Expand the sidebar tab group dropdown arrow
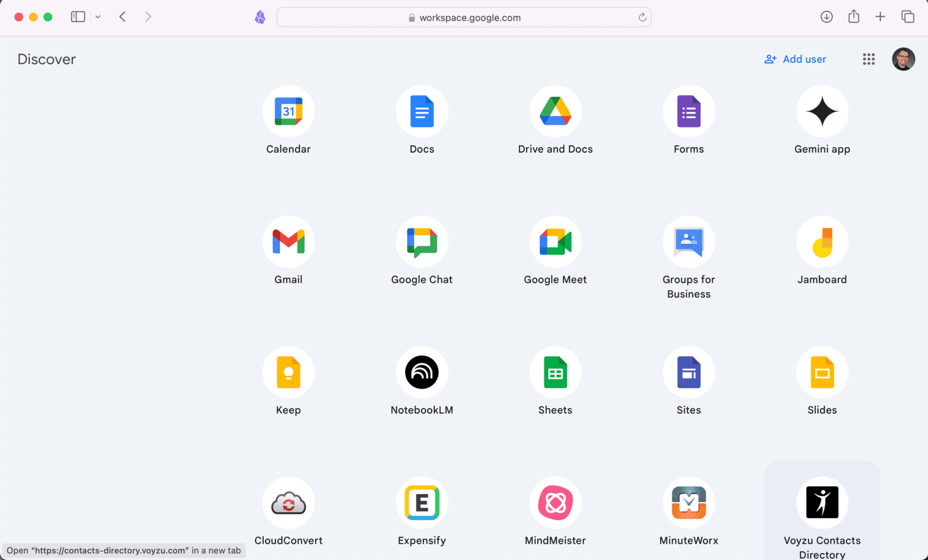This screenshot has width=928, height=560. (x=98, y=17)
